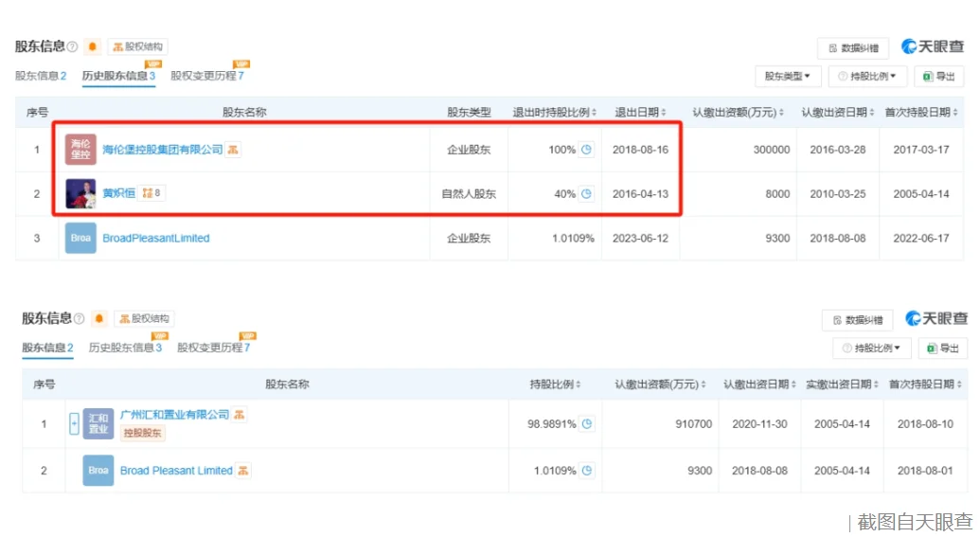
Task: Click subscribed amount 300000
Action: pyautogui.click(x=772, y=150)
